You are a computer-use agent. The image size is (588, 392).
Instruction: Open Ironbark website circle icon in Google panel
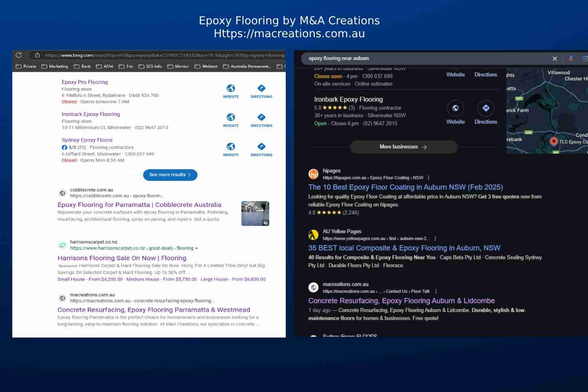(x=456, y=108)
